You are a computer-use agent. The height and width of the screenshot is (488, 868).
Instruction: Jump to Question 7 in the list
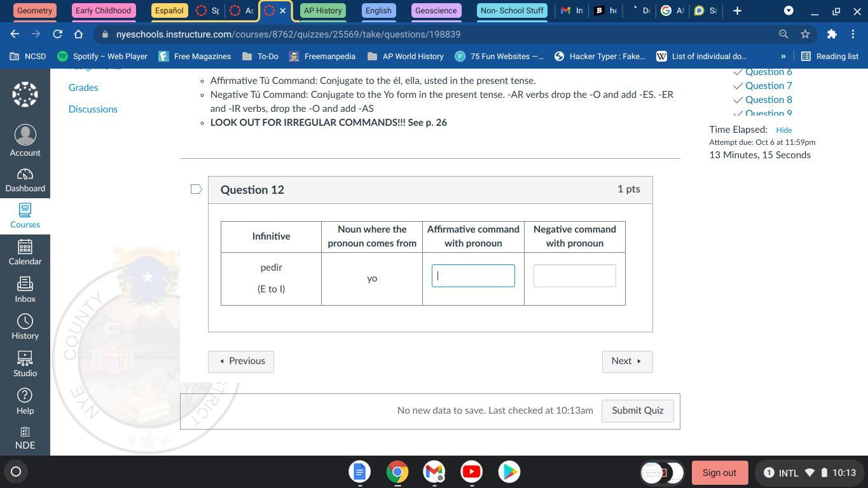coord(768,86)
